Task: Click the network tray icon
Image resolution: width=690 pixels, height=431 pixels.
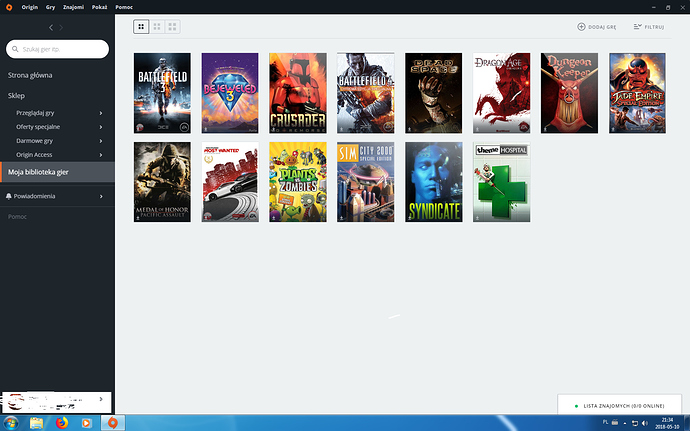Action: point(635,424)
